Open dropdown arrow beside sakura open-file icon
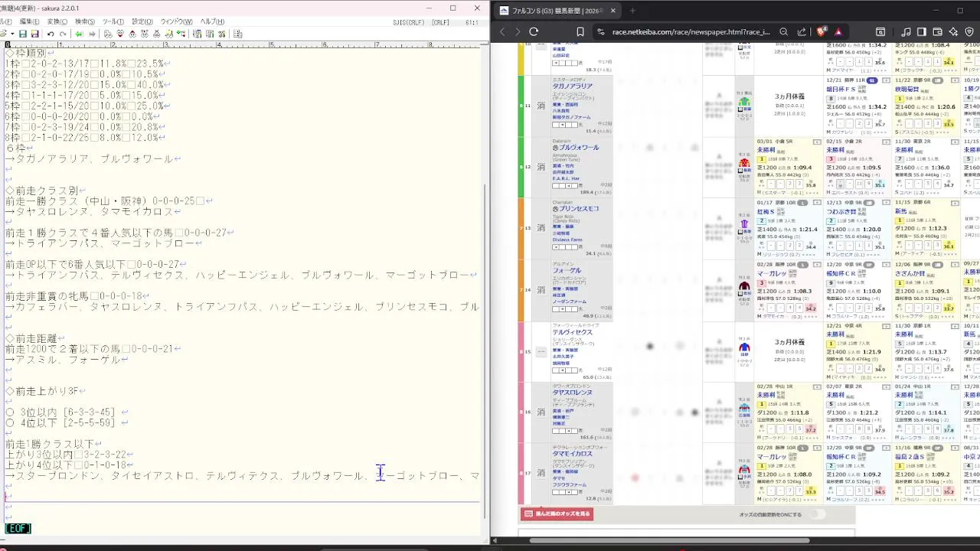Image resolution: width=980 pixels, height=551 pixels. pyautogui.click(x=12, y=34)
